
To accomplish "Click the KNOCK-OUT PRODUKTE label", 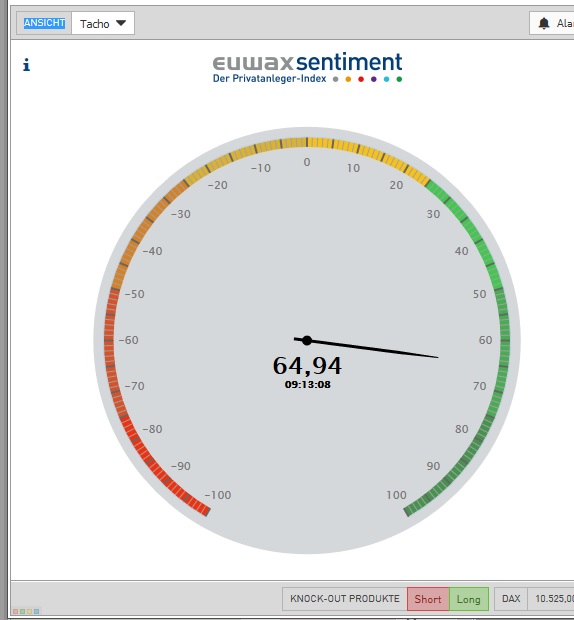I will [345, 599].
